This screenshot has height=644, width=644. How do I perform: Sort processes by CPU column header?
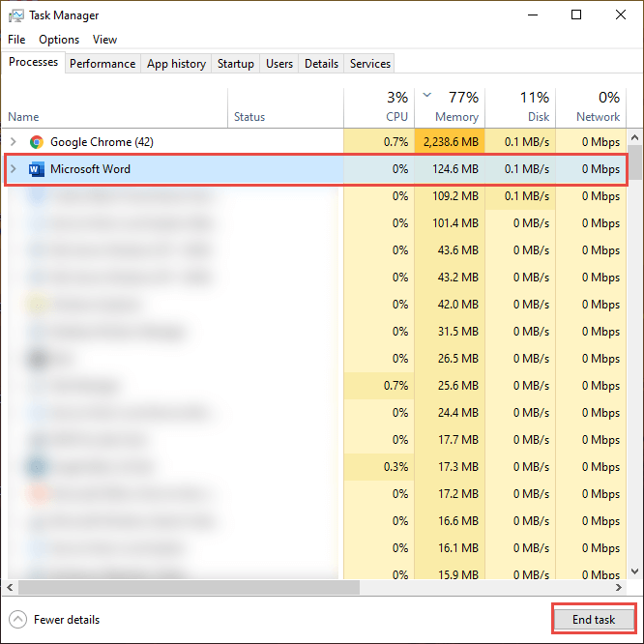(x=379, y=107)
